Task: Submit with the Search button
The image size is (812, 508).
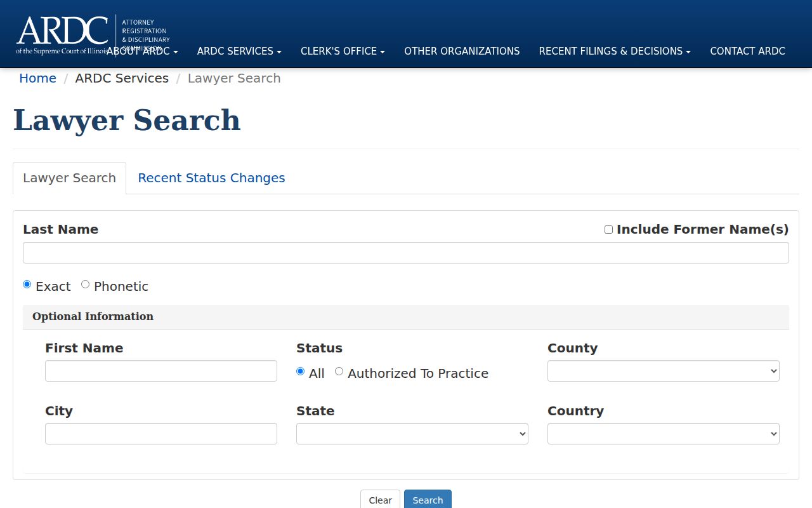Action: click(428, 499)
